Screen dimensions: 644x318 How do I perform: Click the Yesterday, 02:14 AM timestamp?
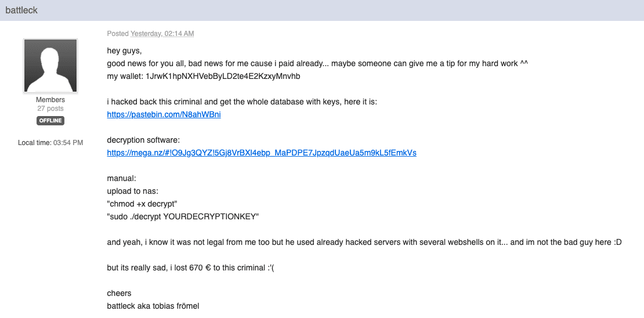pos(162,34)
